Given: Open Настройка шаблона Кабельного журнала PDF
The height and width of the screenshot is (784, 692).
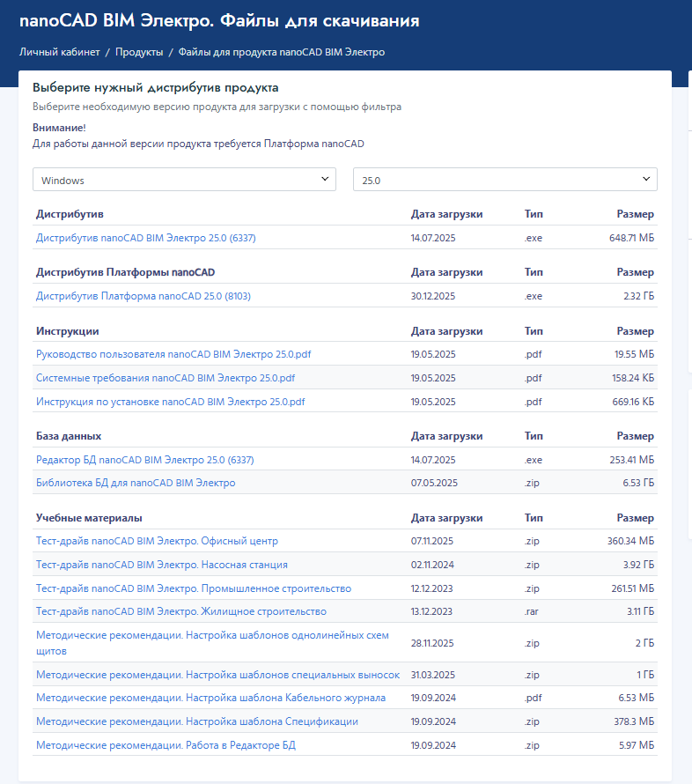Looking at the screenshot, I should pyautogui.click(x=210, y=698).
